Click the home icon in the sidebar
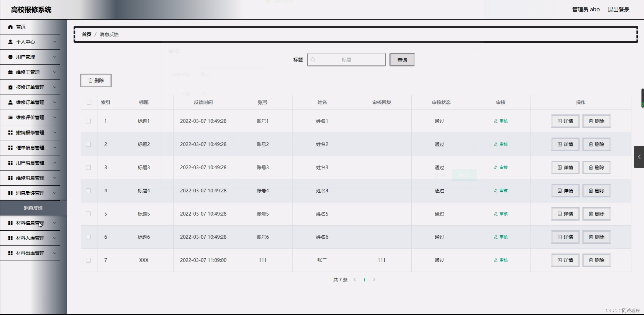The height and width of the screenshot is (315, 644). point(10,27)
